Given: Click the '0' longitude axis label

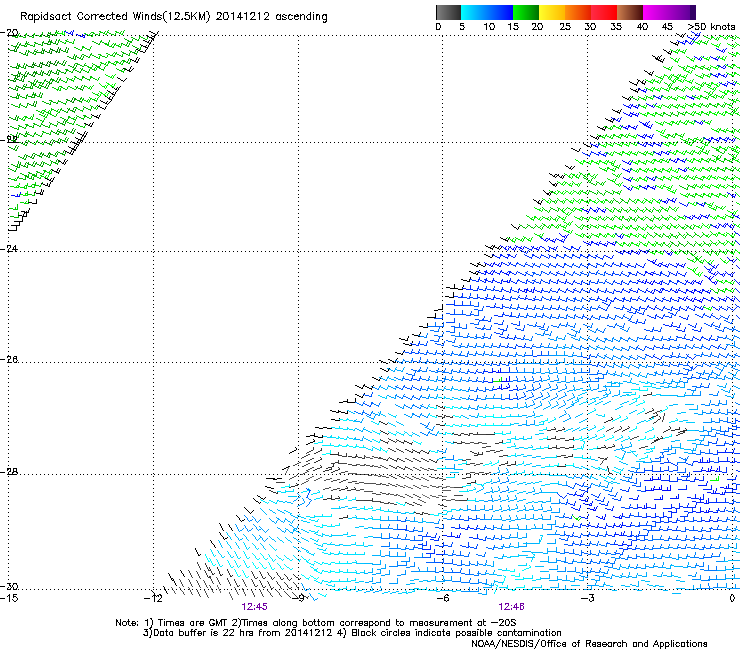Looking at the screenshot, I should (732, 598).
